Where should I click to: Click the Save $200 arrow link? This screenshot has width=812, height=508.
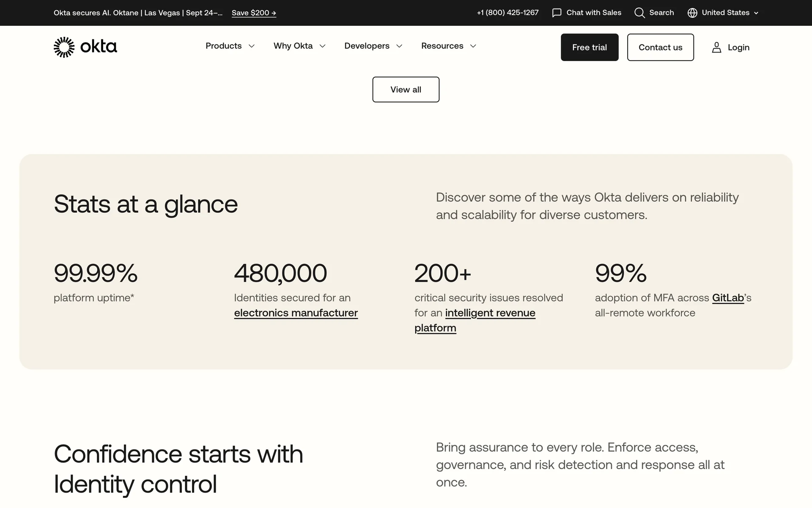pos(254,13)
